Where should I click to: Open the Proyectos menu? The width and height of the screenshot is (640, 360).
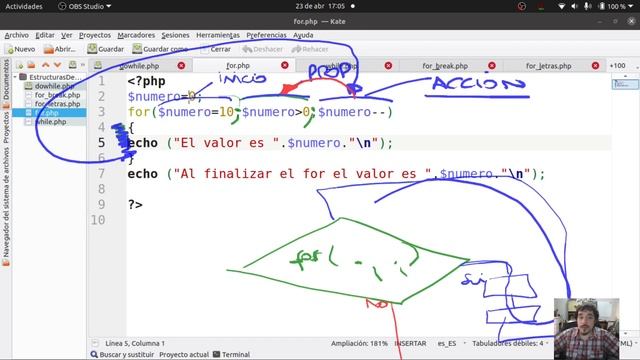[95, 35]
